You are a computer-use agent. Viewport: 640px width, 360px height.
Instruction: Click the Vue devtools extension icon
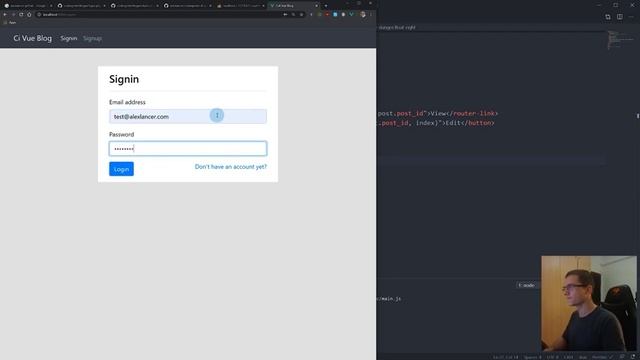pos(351,14)
